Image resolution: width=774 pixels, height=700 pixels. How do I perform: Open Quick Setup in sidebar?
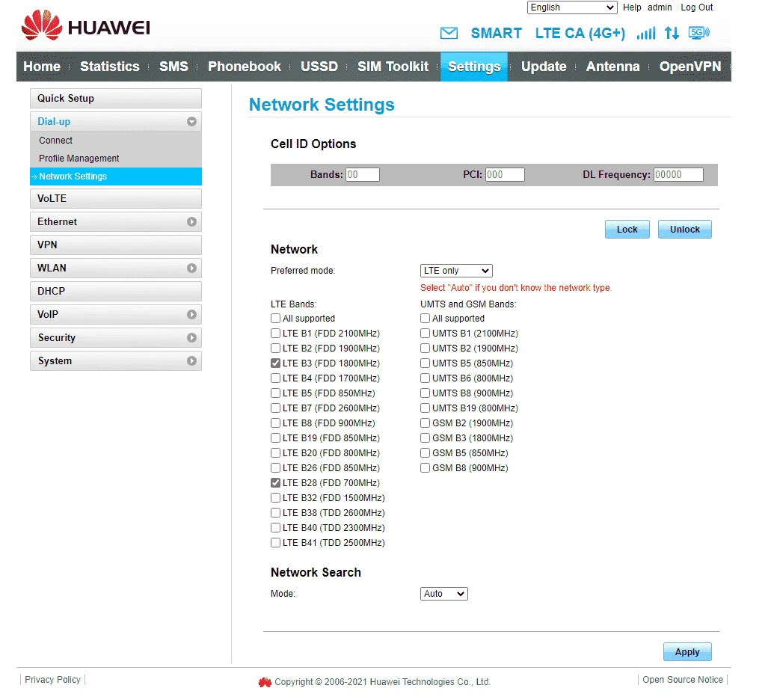click(x=115, y=98)
